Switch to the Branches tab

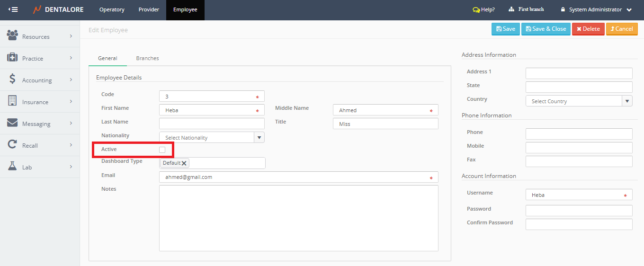[147, 58]
